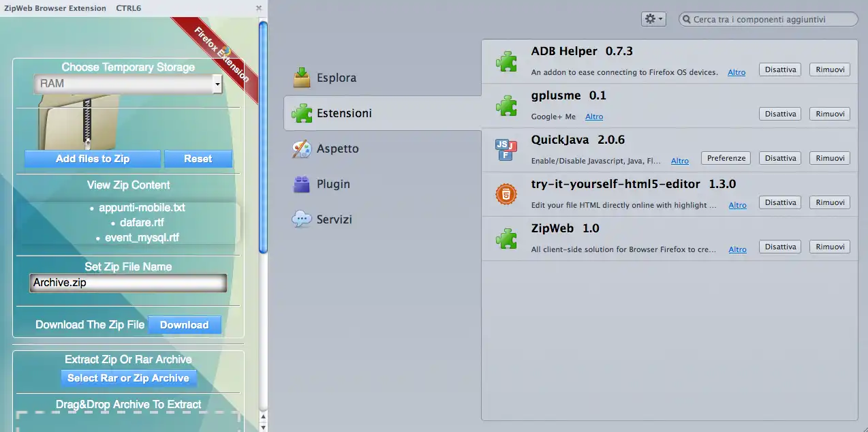Remove the QuickJava extension
The height and width of the screenshot is (432, 868).
(x=830, y=158)
